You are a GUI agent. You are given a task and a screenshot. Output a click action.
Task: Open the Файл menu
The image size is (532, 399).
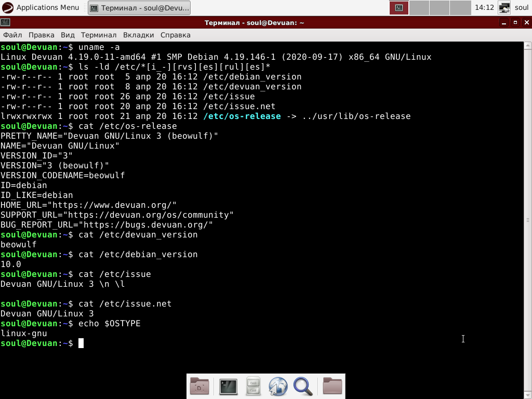12,35
